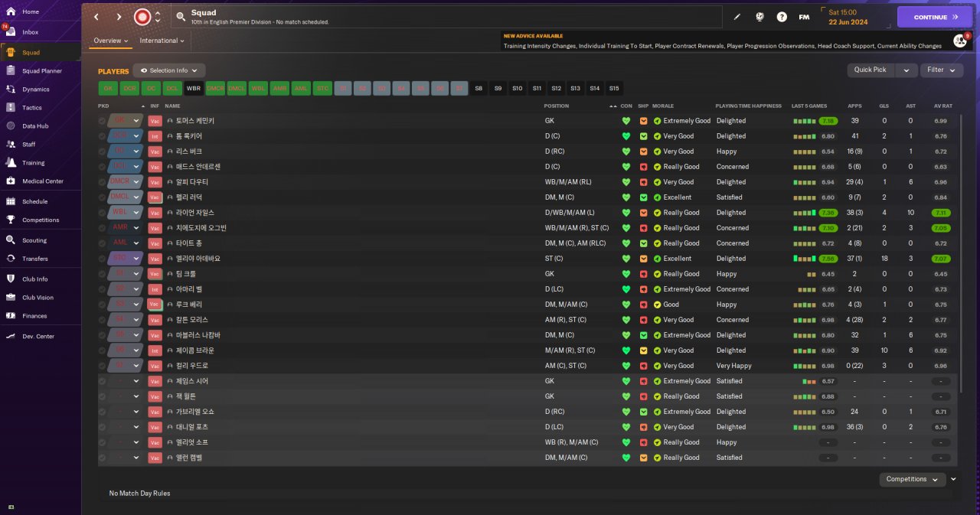Open the Club Vision icon
The height and width of the screenshot is (515, 980).
[11, 297]
